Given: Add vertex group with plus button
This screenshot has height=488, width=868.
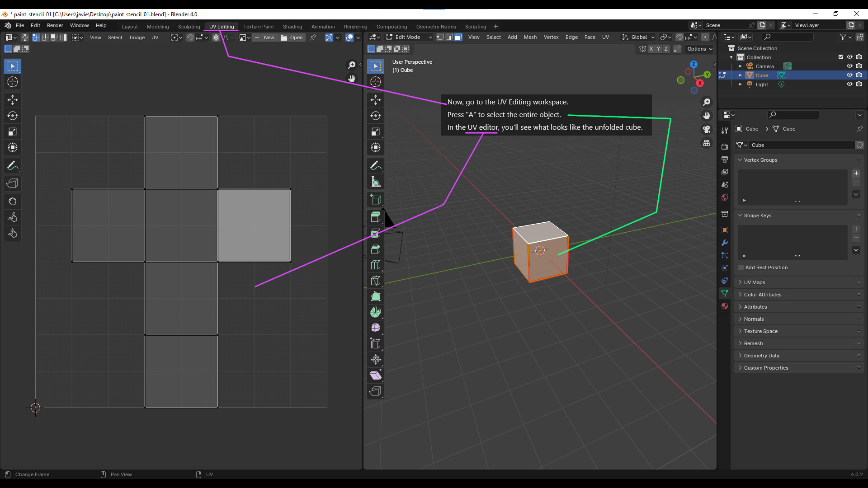Looking at the screenshot, I should (856, 174).
